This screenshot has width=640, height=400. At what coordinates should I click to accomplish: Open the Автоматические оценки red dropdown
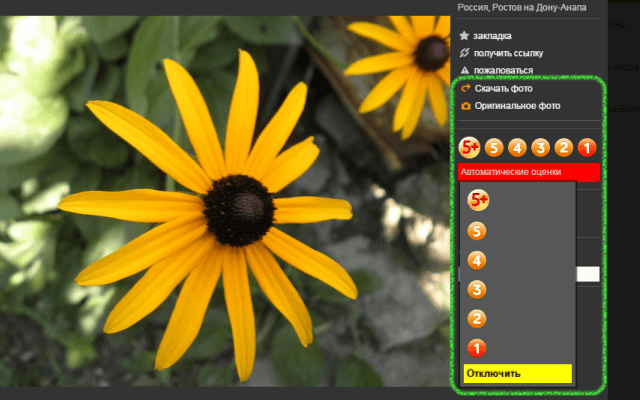(529, 172)
